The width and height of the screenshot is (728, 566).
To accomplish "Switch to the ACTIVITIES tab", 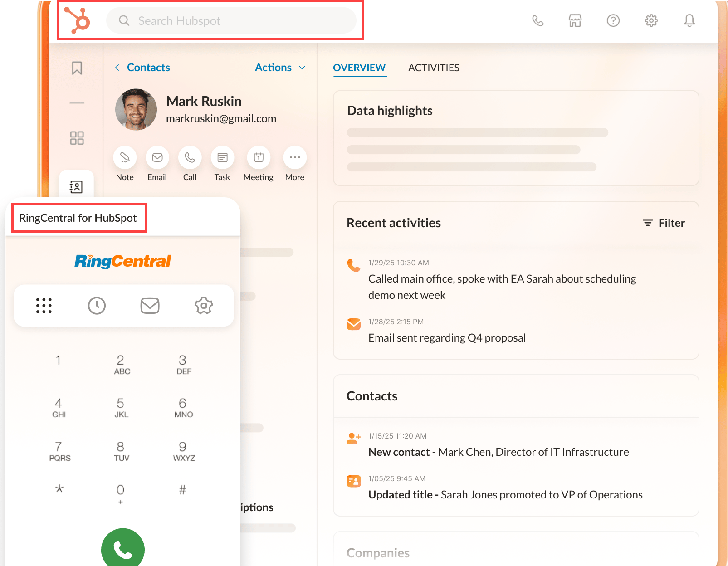I will pyautogui.click(x=434, y=68).
